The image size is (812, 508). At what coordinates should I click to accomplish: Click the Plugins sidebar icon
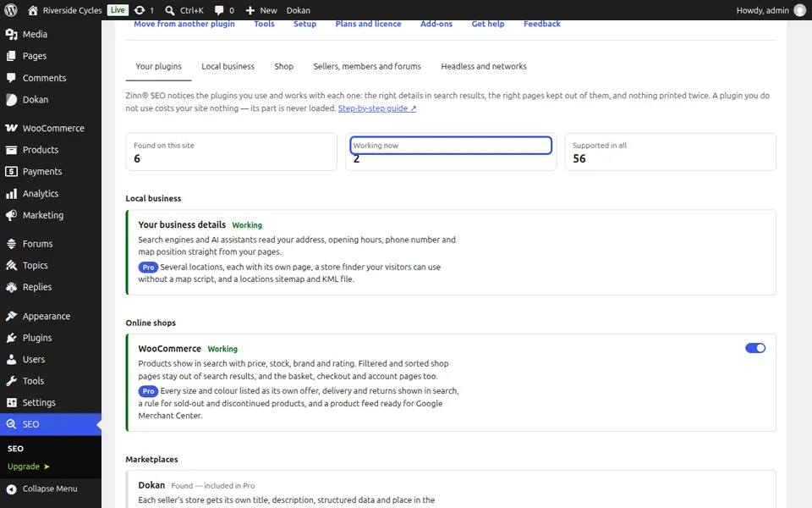click(x=11, y=338)
